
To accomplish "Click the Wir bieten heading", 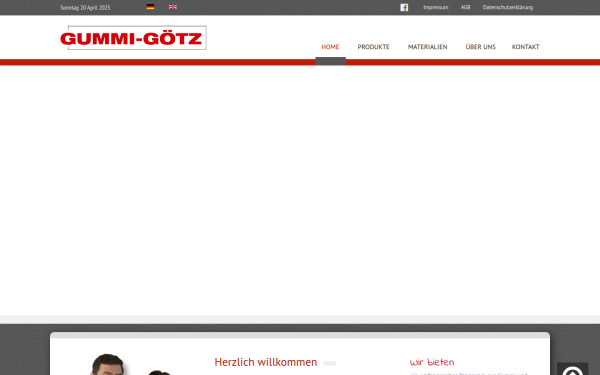I will tap(432, 362).
